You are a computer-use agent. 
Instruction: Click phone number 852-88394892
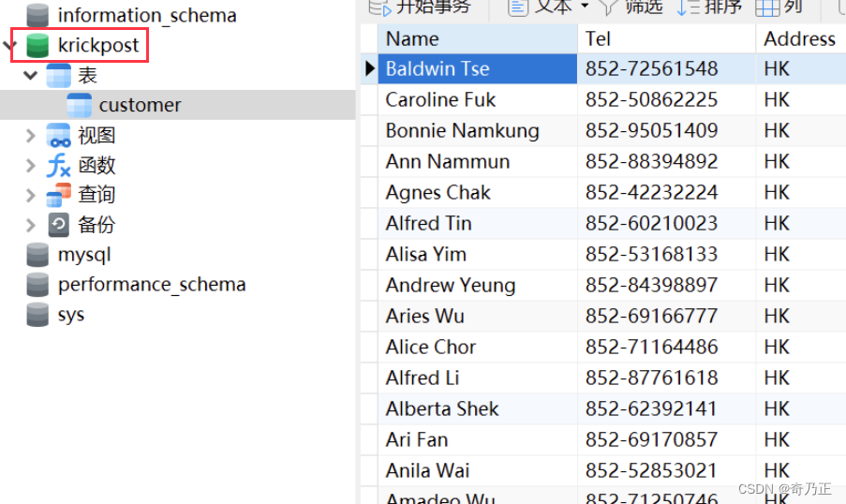point(652,161)
